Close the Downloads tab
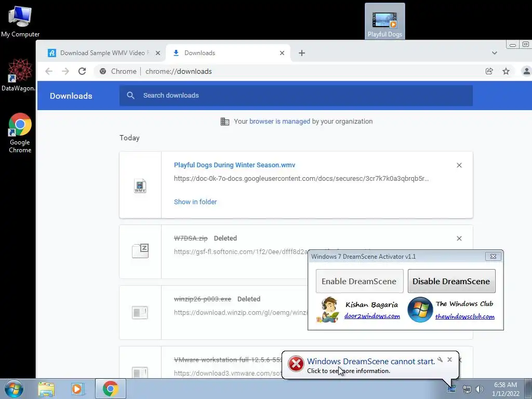This screenshot has height=399, width=532. coord(282,53)
